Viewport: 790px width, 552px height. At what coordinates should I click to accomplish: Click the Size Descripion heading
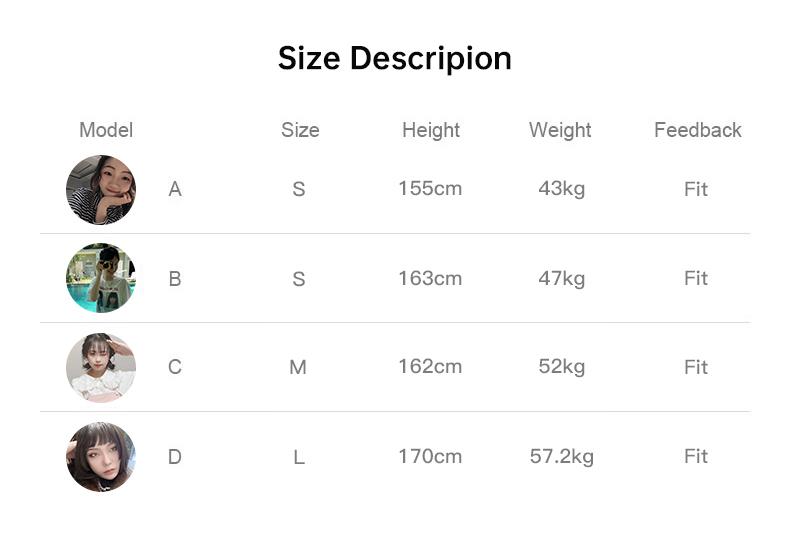pyautogui.click(x=394, y=58)
